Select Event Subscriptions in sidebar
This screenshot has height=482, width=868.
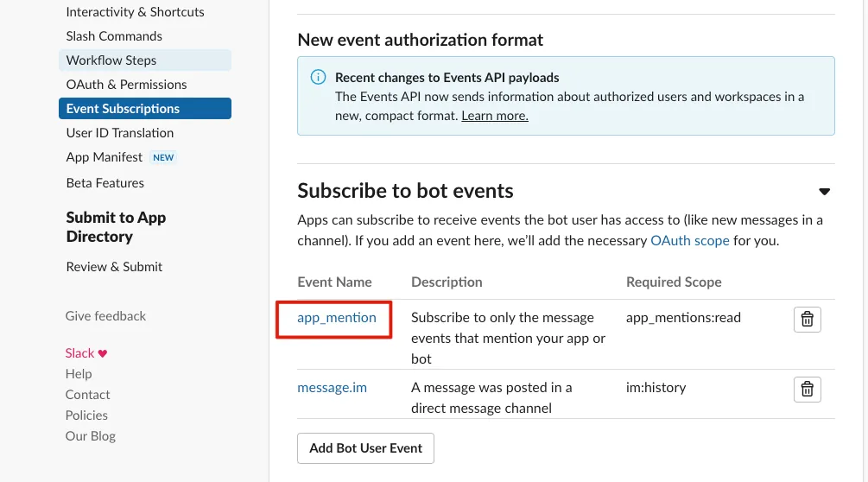point(123,109)
